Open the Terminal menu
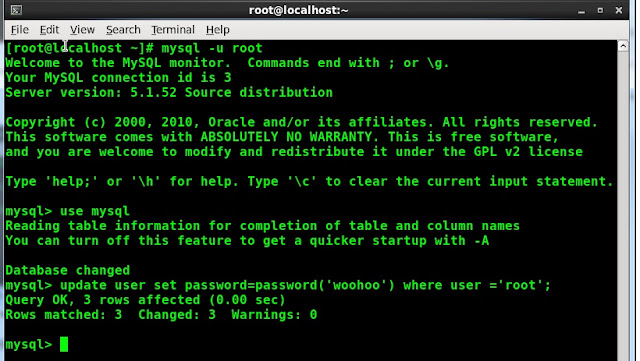Image resolution: width=640 pixels, height=361 pixels. 173,30
